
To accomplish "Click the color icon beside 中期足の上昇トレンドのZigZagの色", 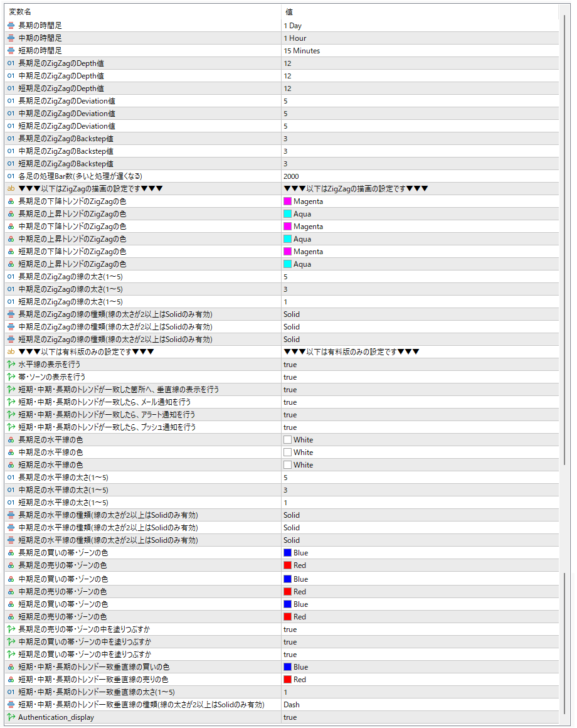I will coord(11,238).
